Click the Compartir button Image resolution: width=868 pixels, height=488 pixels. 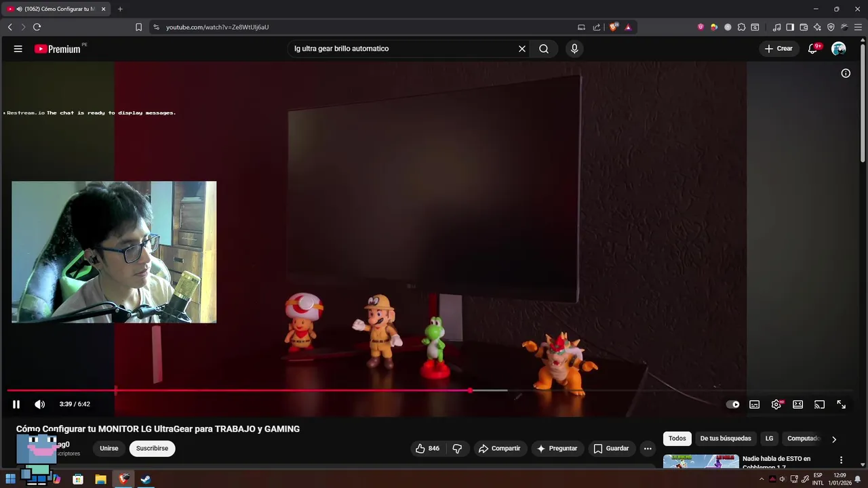(499, 449)
